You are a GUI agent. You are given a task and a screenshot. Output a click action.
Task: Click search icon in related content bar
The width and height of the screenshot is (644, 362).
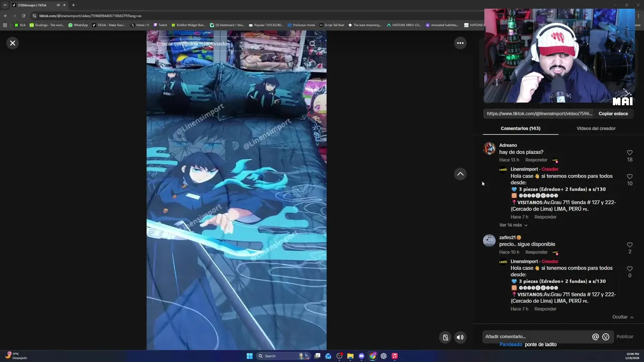[x=312, y=44]
